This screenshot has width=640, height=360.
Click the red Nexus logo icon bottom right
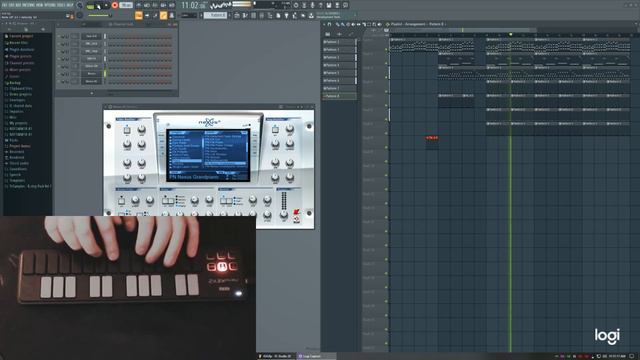[x=297, y=213]
